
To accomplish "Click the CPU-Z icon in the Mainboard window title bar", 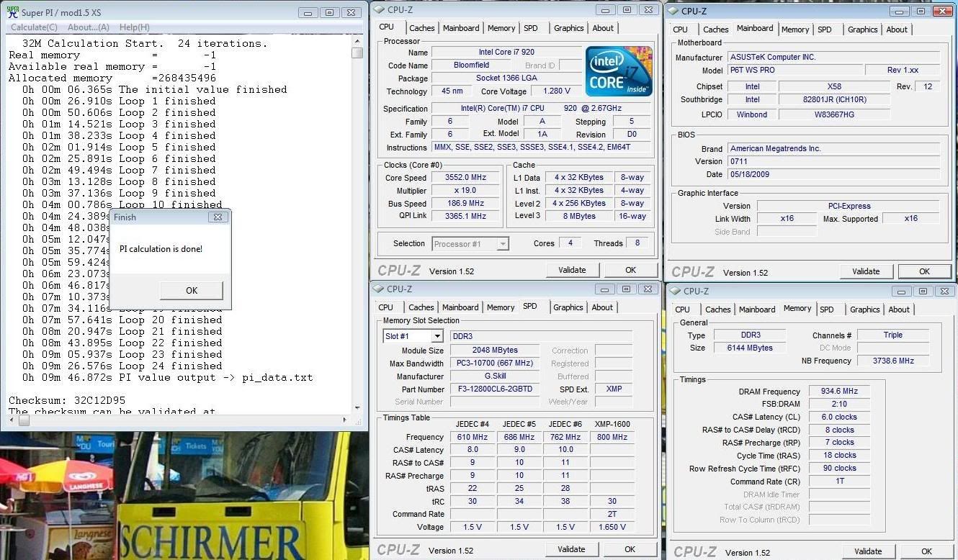I will click(x=673, y=11).
